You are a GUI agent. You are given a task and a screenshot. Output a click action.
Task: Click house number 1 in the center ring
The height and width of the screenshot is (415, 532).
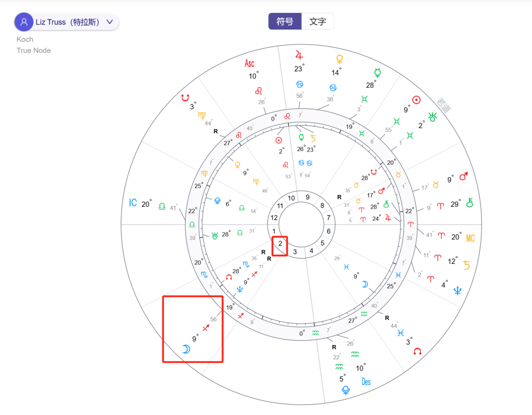click(274, 231)
